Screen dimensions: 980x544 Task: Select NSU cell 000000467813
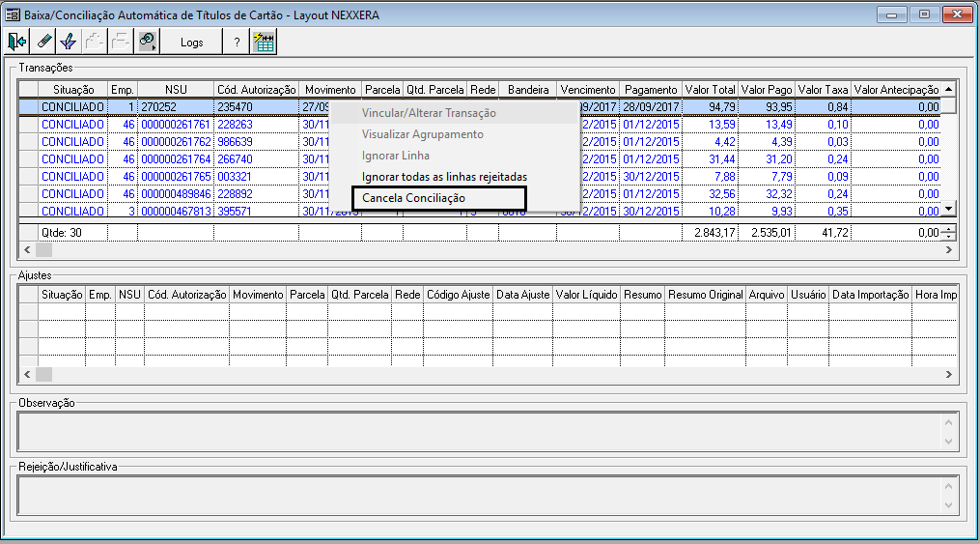click(x=176, y=212)
